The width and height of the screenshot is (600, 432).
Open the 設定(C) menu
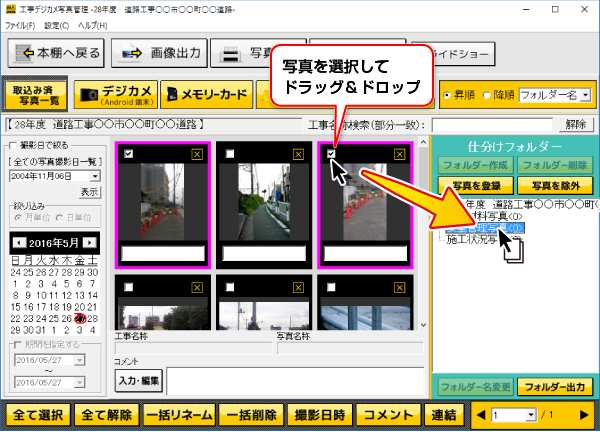[57, 26]
